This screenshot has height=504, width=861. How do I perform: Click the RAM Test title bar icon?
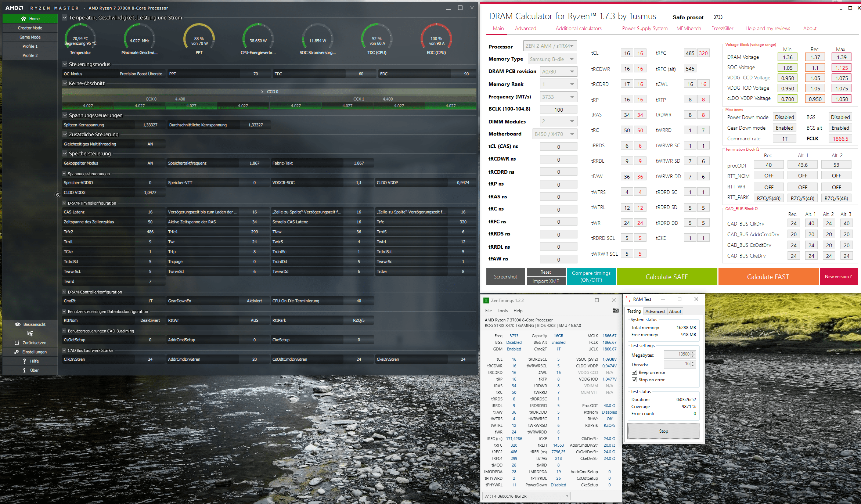(628, 299)
